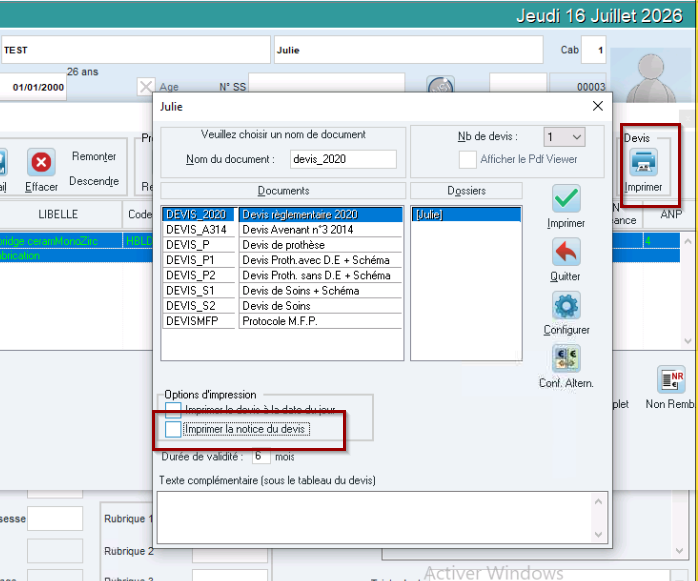Click the Devis Imprimer printer icon
This screenshot has height=581, width=698.
[x=643, y=163]
